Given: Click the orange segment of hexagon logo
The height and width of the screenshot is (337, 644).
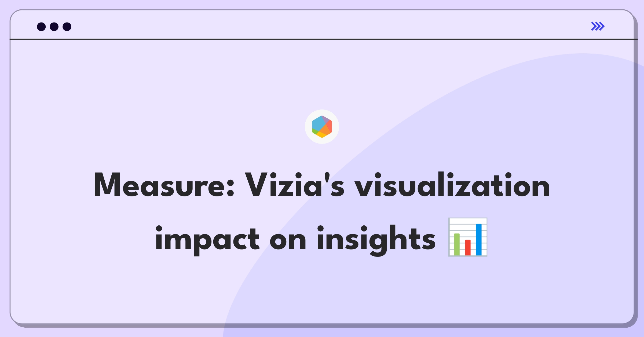Looking at the screenshot, I should (x=324, y=130).
